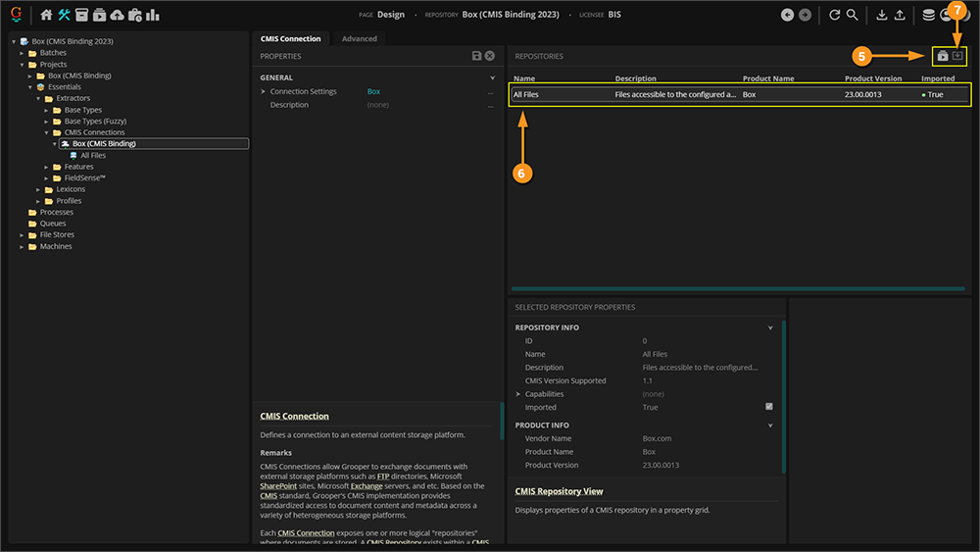This screenshot has width=980, height=552.
Task: Collapse the PRODUCT INFO section
Action: (770, 426)
